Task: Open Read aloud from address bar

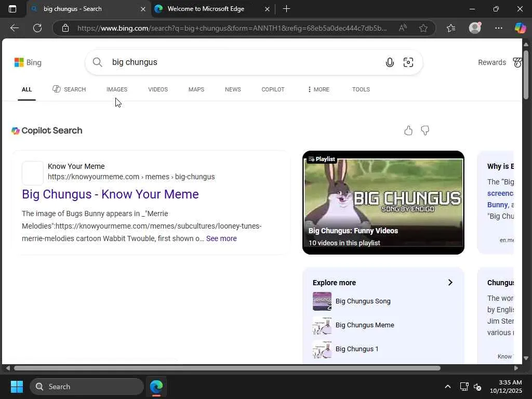Action: pyautogui.click(x=403, y=28)
